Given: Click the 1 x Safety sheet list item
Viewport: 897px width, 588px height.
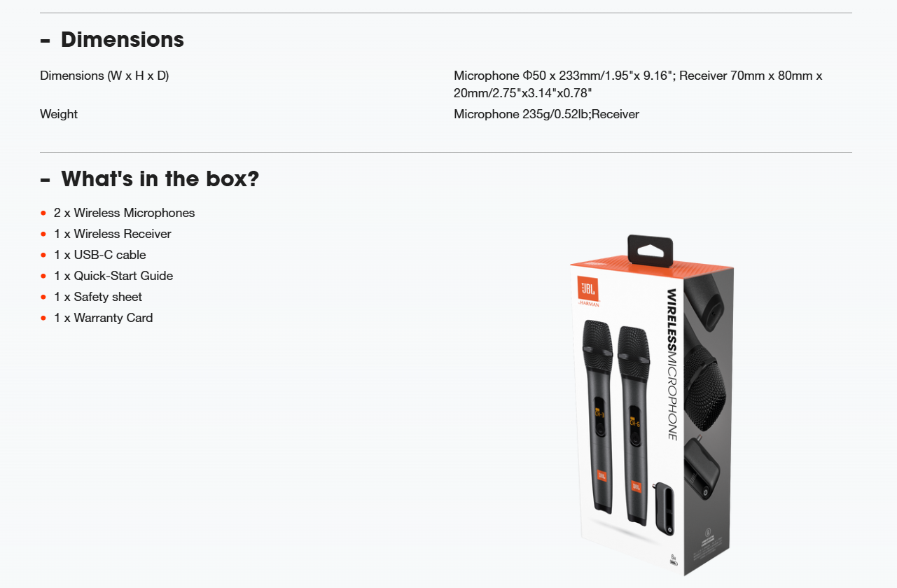Looking at the screenshot, I should (98, 297).
